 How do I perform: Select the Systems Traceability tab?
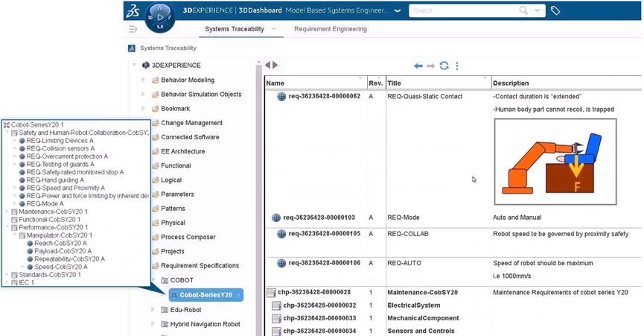[235, 29]
